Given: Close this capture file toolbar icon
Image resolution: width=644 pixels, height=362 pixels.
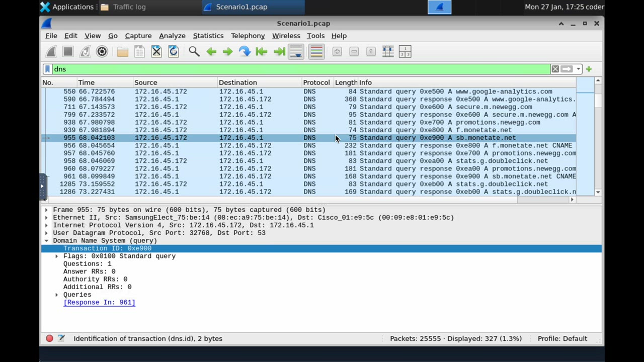Looking at the screenshot, I should (x=156, y=52).
